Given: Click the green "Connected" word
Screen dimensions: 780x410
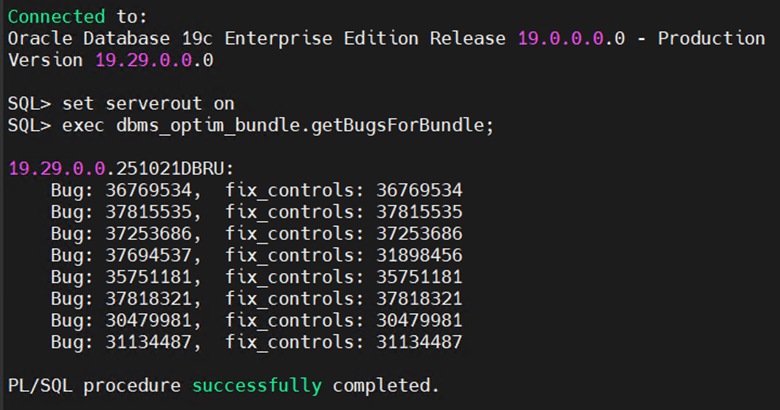Looking at the screenshot, I should tap(56, 17).
